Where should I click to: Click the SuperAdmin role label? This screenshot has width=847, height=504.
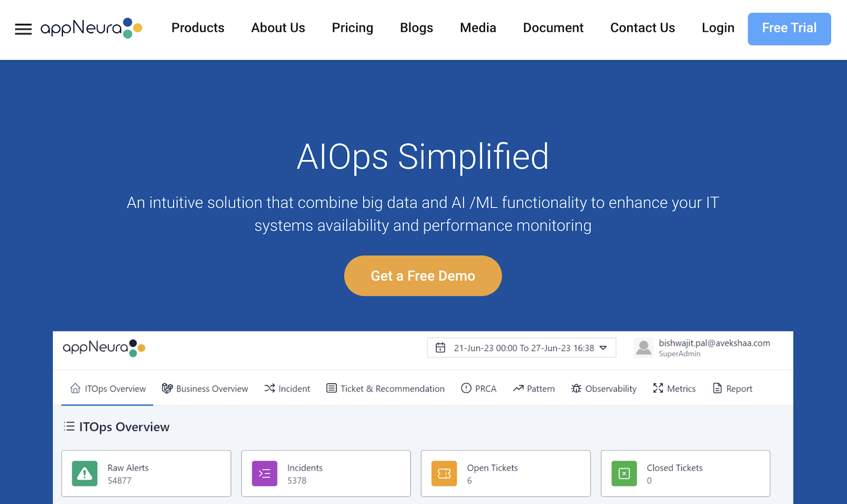click(680, 354)
